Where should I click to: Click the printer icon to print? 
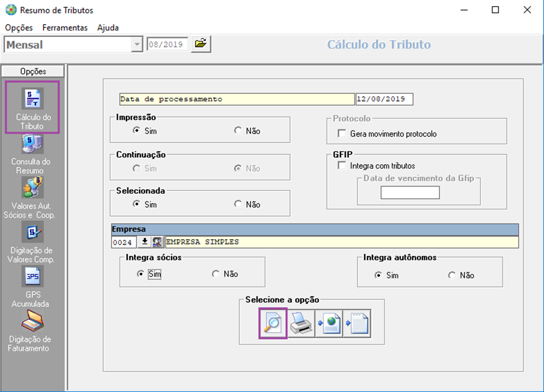[301, 323]
